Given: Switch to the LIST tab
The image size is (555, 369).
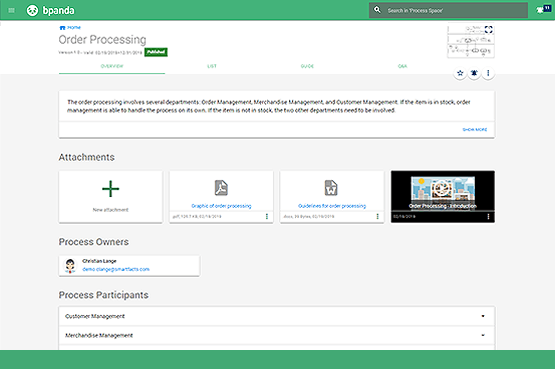Looking at the screenshot, I should point(212,66).
